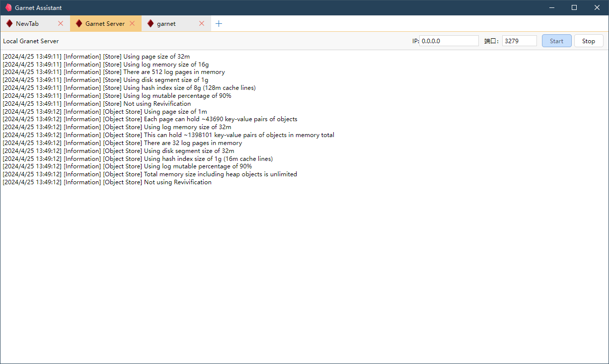Click the last log line, Object Store Revivification
This screenshot has height=364, width=609.
click(x=107, y=182)
